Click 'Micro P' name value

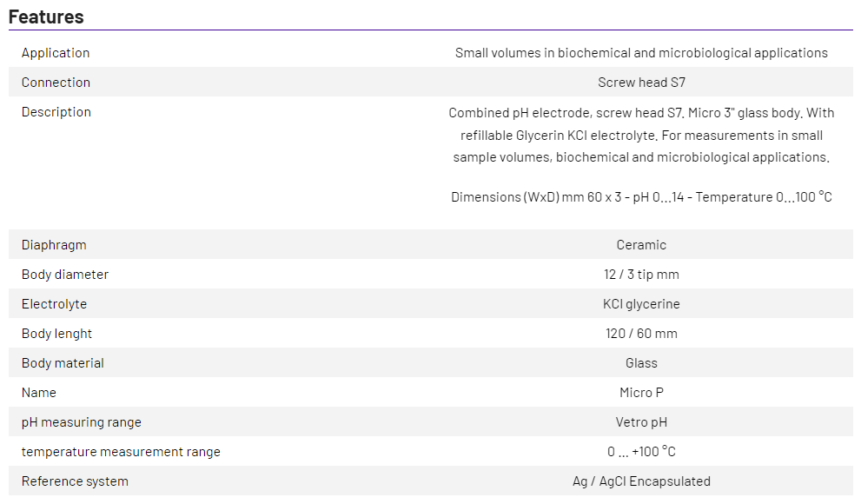coord(641,393)
